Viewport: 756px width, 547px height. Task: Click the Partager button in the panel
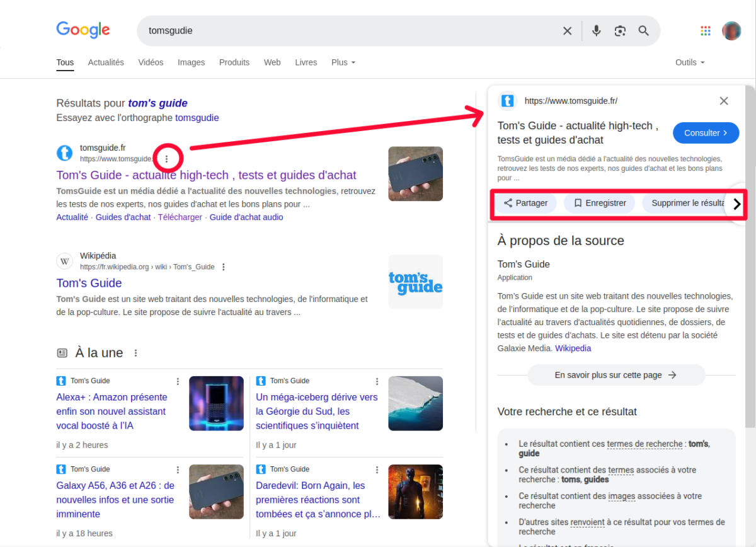525,203
